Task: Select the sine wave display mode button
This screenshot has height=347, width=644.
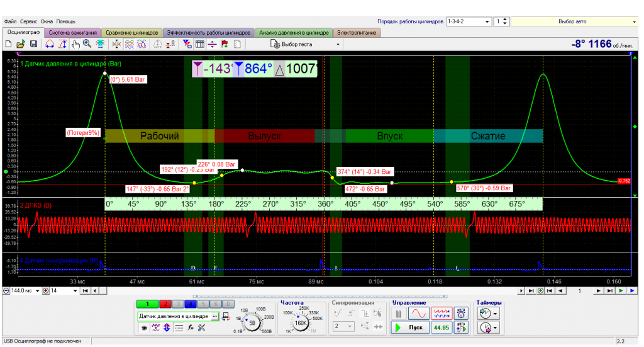Action: click(x=418, y=314)
